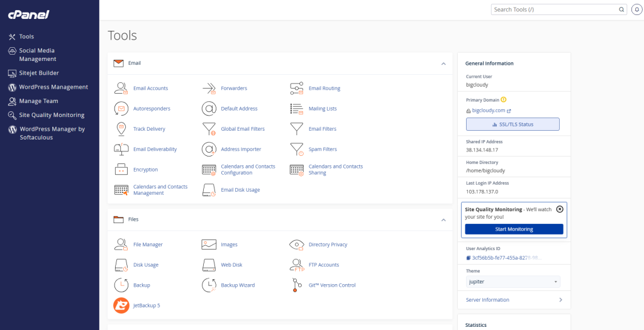Click the Global Email Filters funnel icon
This screenshot has height=330, width=644.
tap(209, 129)
